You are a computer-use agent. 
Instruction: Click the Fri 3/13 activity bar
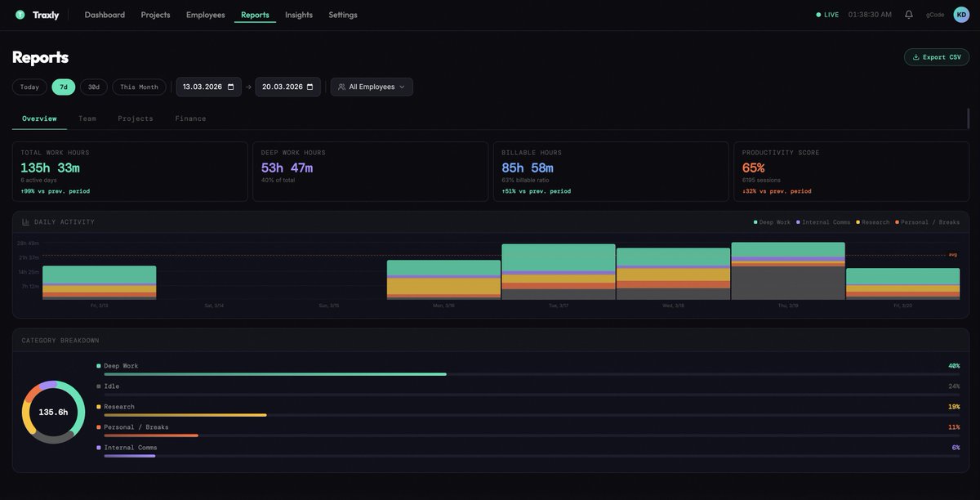(x=99, y=283)
